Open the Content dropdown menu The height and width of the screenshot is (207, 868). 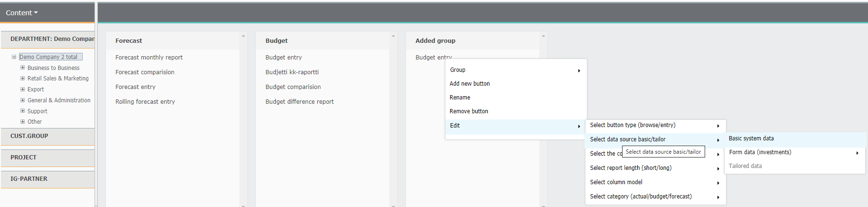[21, 13]
